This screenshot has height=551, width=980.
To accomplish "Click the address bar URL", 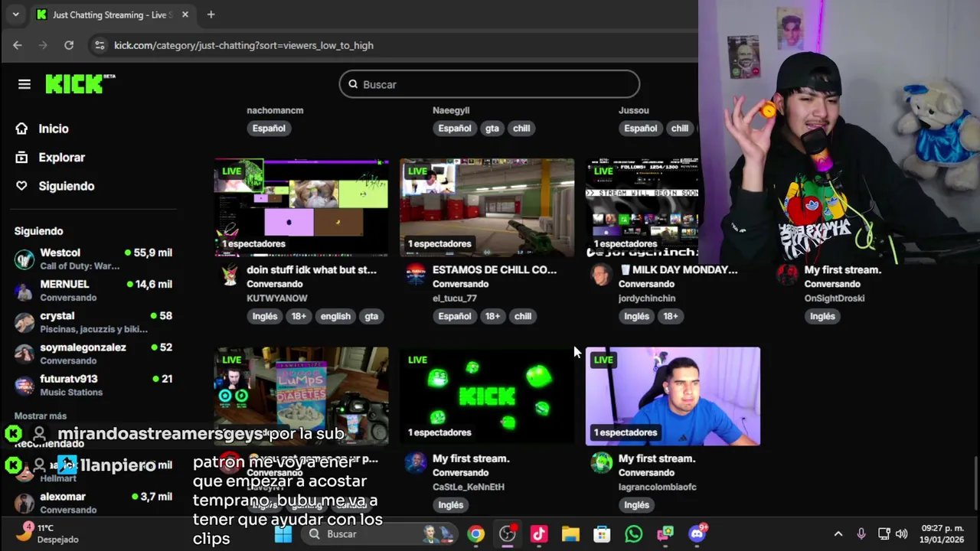I will [243, 45].
